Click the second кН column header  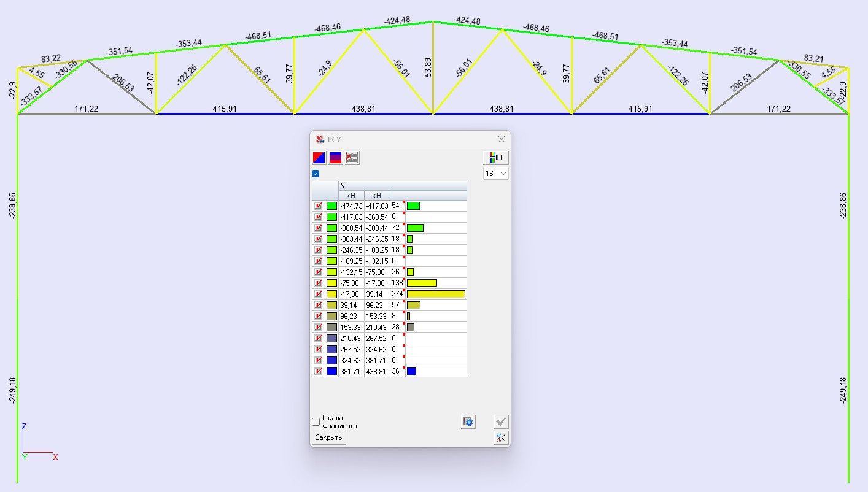[377, 195]
